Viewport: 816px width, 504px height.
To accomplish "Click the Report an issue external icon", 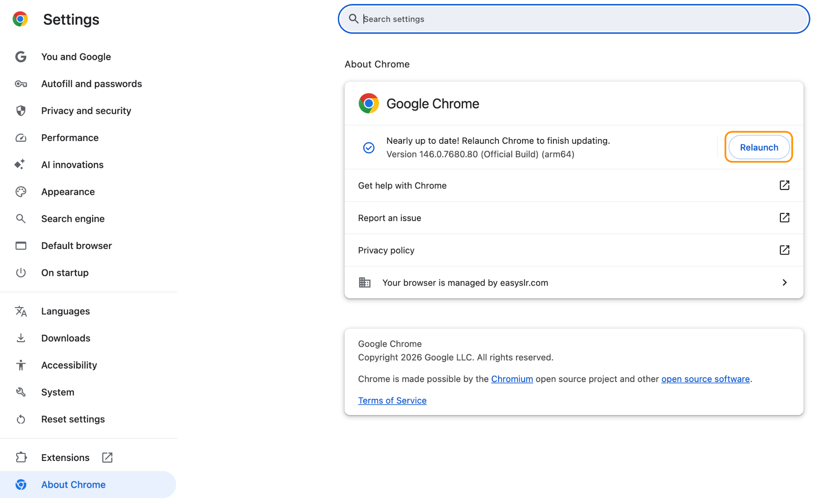I will coord(784,218).
